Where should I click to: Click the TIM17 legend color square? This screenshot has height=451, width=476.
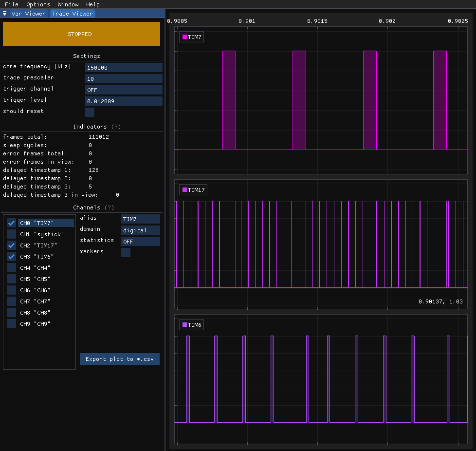184,190
